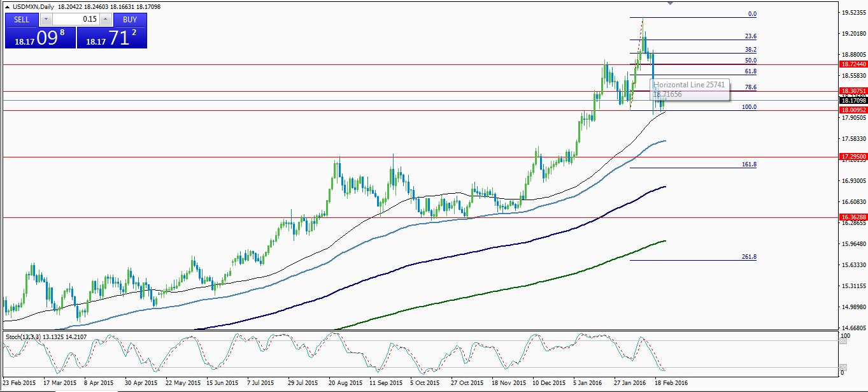Click the 15.31155 price axis label
The height and width of the screenshot is (392, 868).
(853, 286)
